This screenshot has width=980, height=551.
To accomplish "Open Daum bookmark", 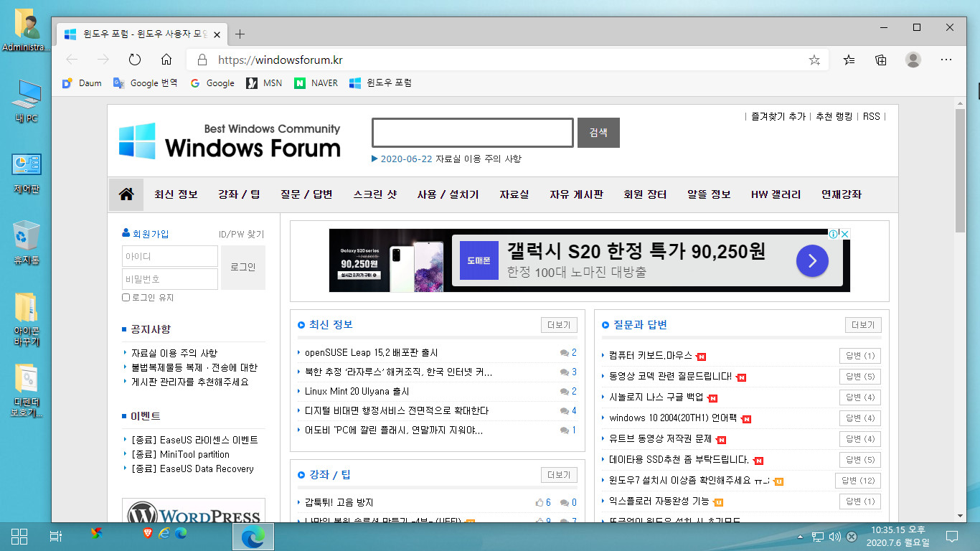I will pyautogui.click(x=82, y=83).
